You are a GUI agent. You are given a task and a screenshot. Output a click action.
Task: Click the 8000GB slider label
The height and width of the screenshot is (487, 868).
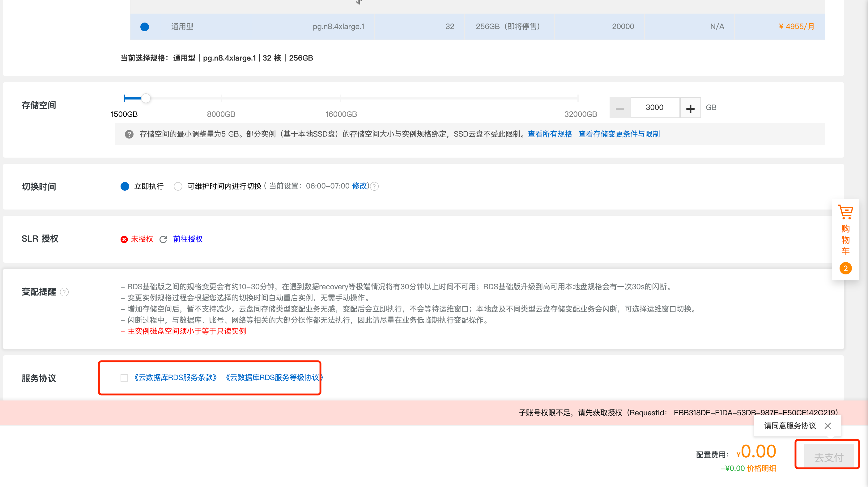[x=221, y=114]
